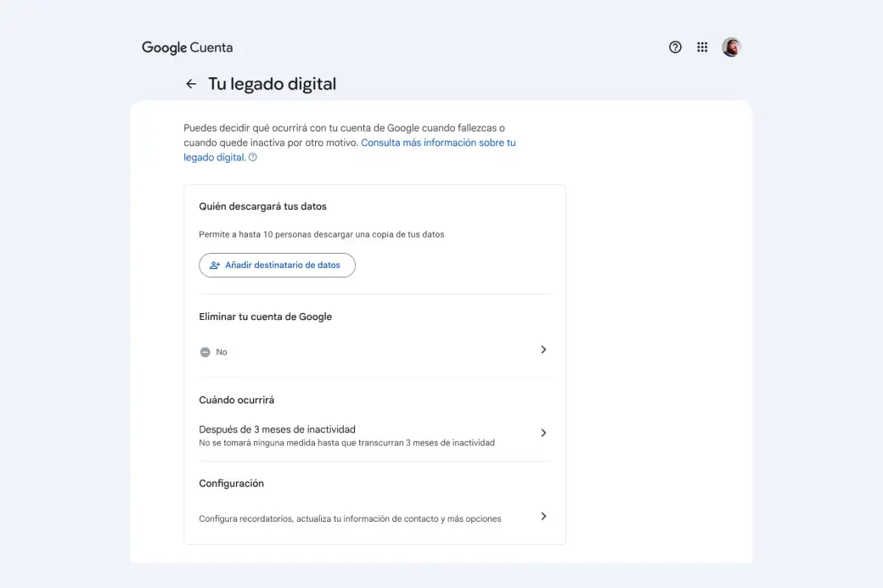883x588 pixels.
Task: Select 'Después de 3 meses de inactividad' text
Action: click(x=277, y=429)
